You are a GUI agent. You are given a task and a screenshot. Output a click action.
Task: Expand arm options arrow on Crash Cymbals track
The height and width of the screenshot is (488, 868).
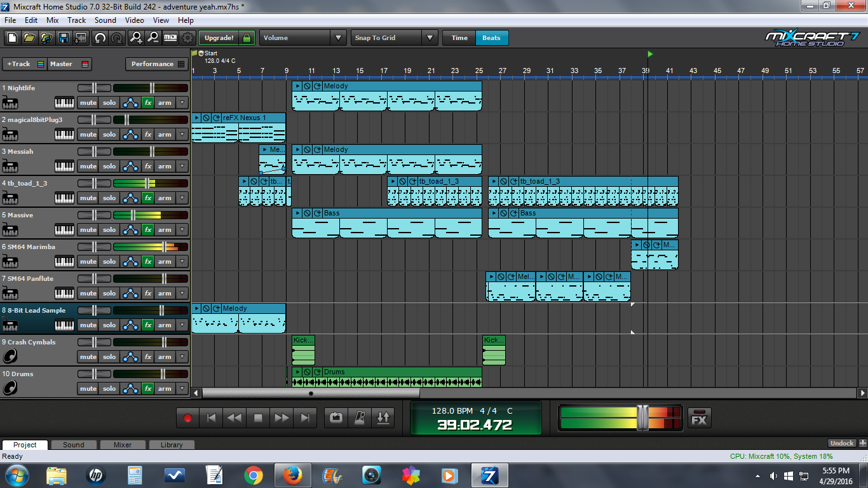point(182,356)
